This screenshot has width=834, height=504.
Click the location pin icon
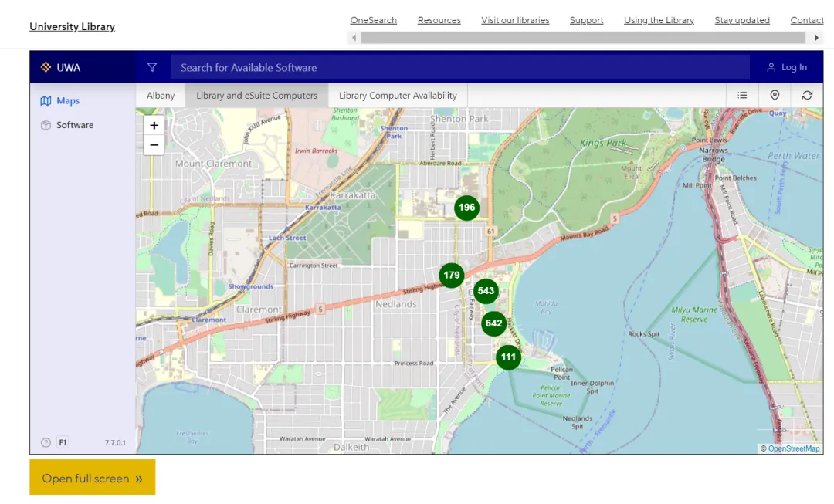tap(775, 95)
